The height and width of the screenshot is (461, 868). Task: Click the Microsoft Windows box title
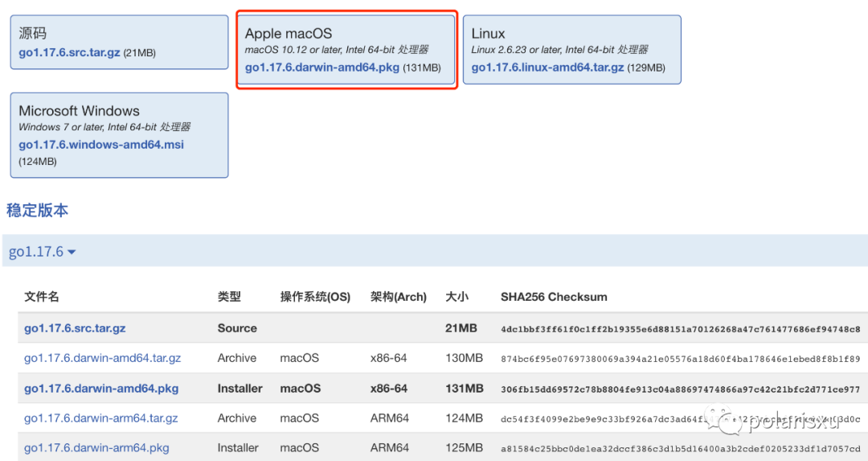point(79,111)
